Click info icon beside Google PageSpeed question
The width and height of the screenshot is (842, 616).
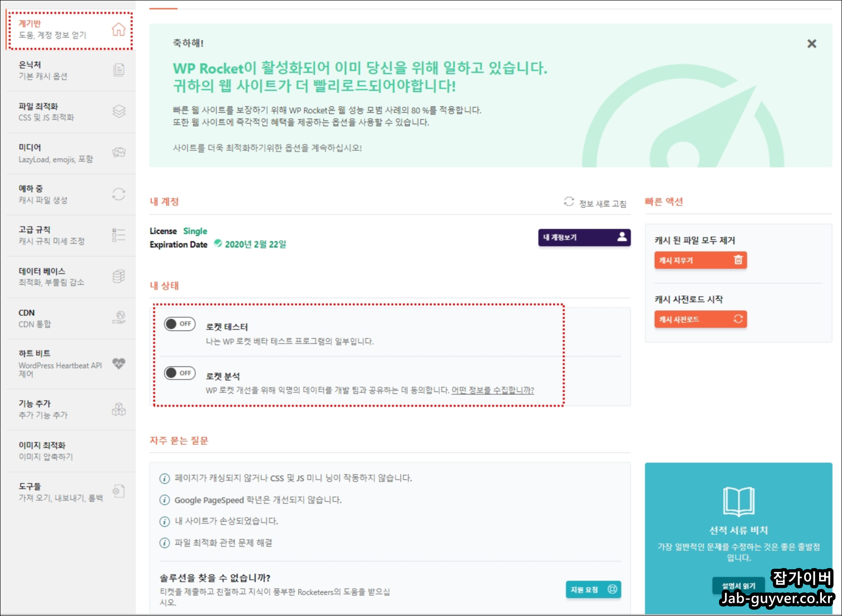pos(165,500)
